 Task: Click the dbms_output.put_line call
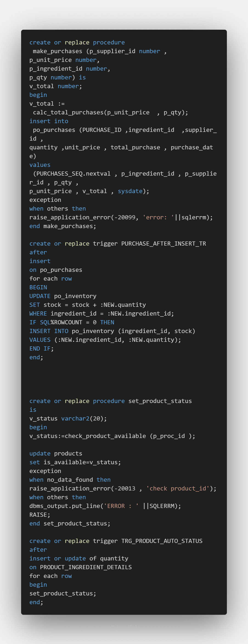point(64,506)
